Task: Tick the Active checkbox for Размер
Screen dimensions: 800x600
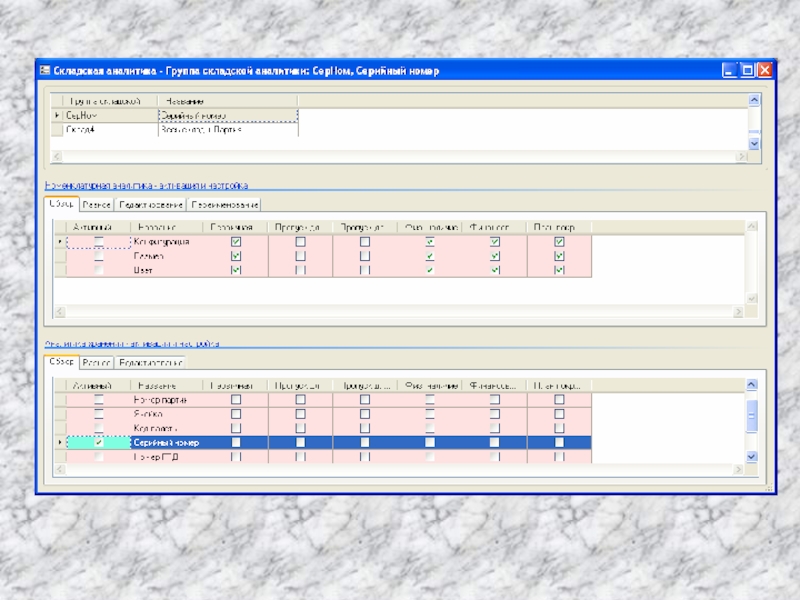Action: (x=99, y=256)
